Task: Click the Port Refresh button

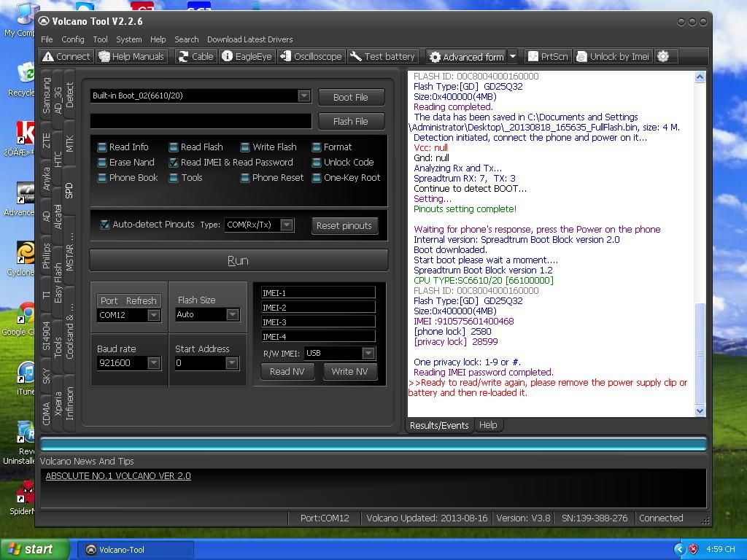Action: [128, 300]
